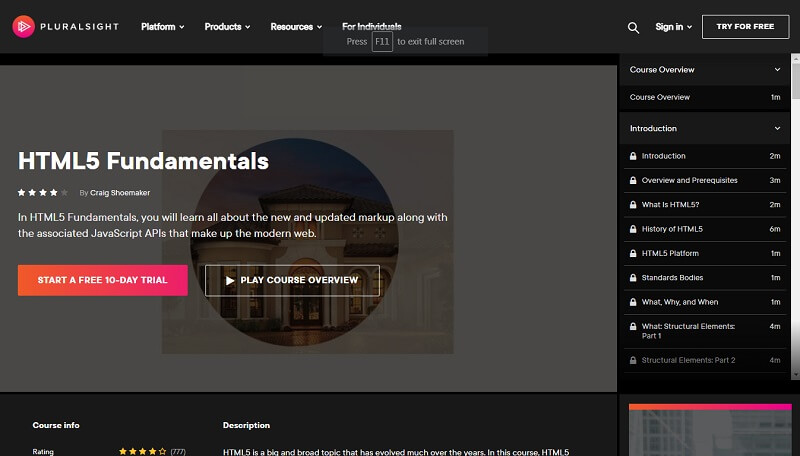Select the Course Overview 1m lesson
Viewport: 800px width, 456px height.
(x=705, y=97)
